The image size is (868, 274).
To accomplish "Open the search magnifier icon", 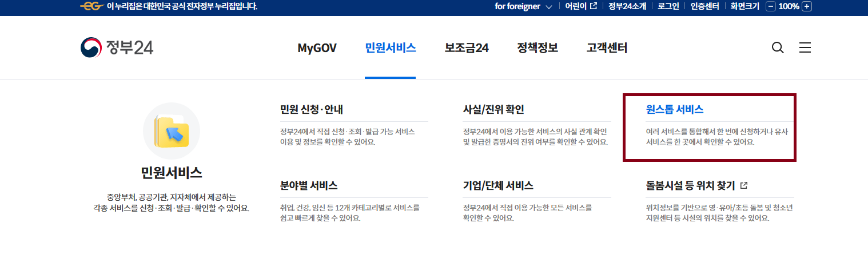I will tap(778, 47).
